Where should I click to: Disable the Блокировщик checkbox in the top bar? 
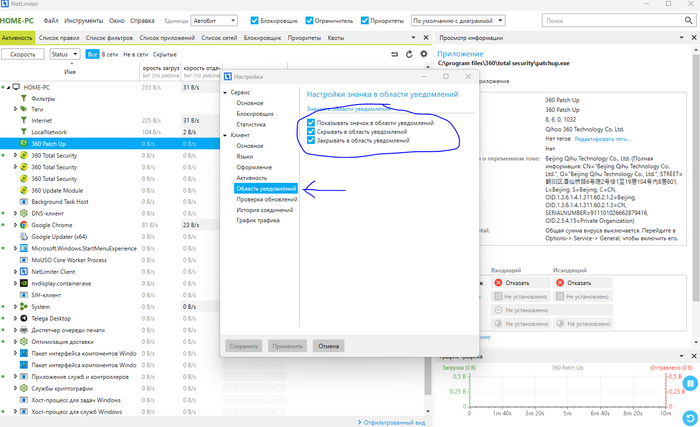254,20
